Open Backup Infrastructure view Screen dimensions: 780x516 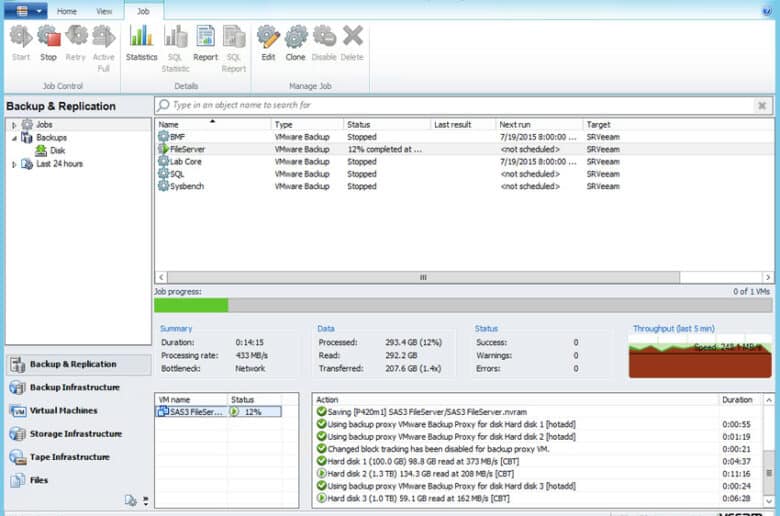[x=79, y=387]
